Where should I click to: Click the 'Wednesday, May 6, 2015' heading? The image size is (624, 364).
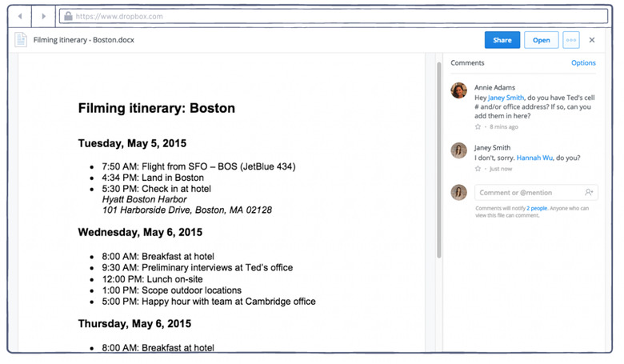[x=140, y=232]
